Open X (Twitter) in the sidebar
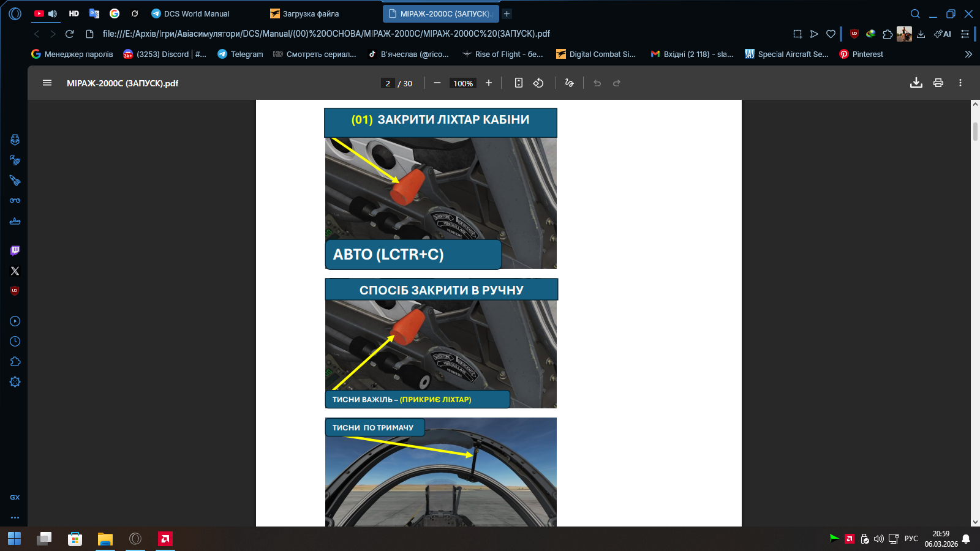Screen dimensions: 980x551 (x=15, y=271)
